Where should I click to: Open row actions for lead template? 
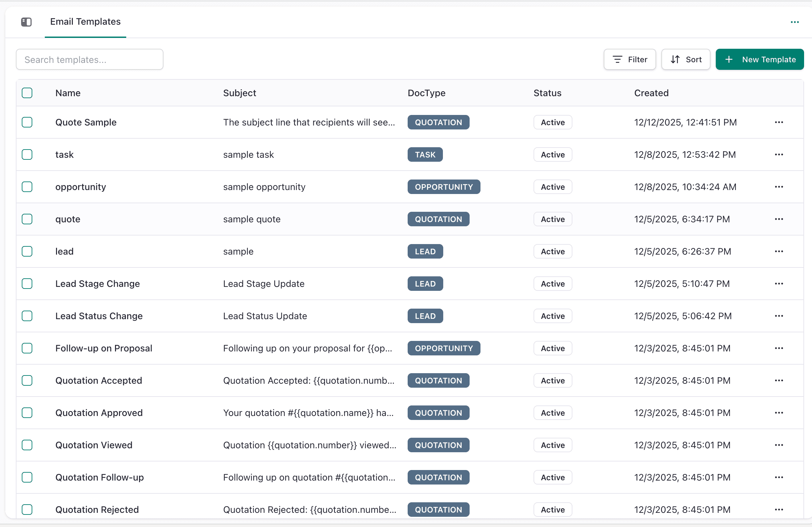(x=779, y=251)
